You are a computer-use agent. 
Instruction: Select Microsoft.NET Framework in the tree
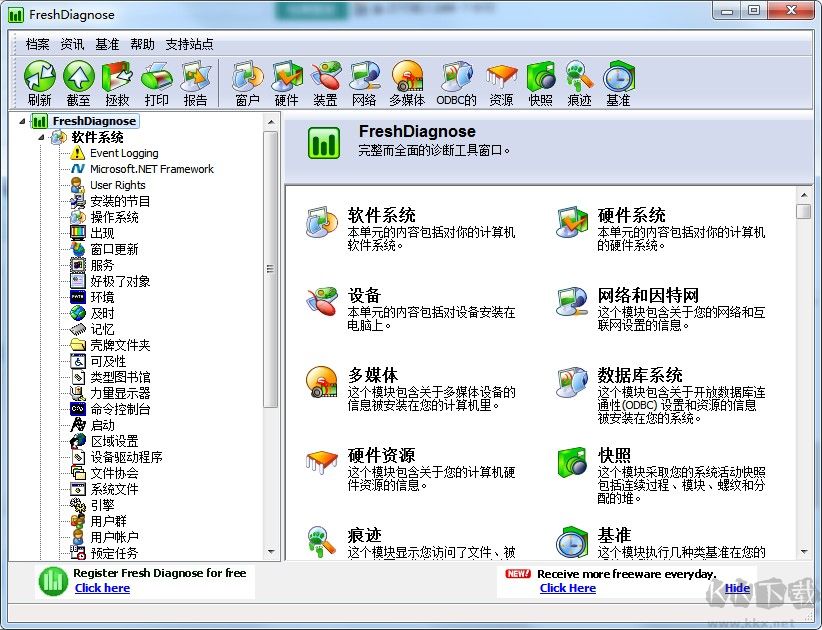[x=150, y=169]
